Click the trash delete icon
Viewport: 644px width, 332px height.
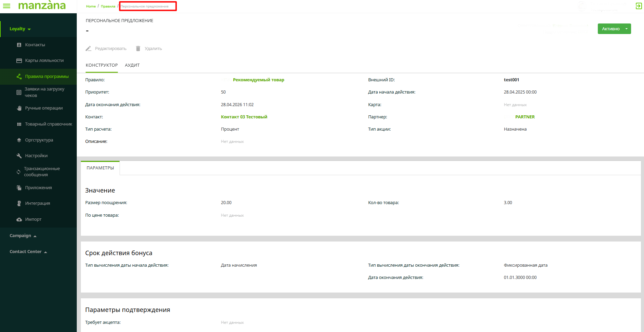point(138,49)
